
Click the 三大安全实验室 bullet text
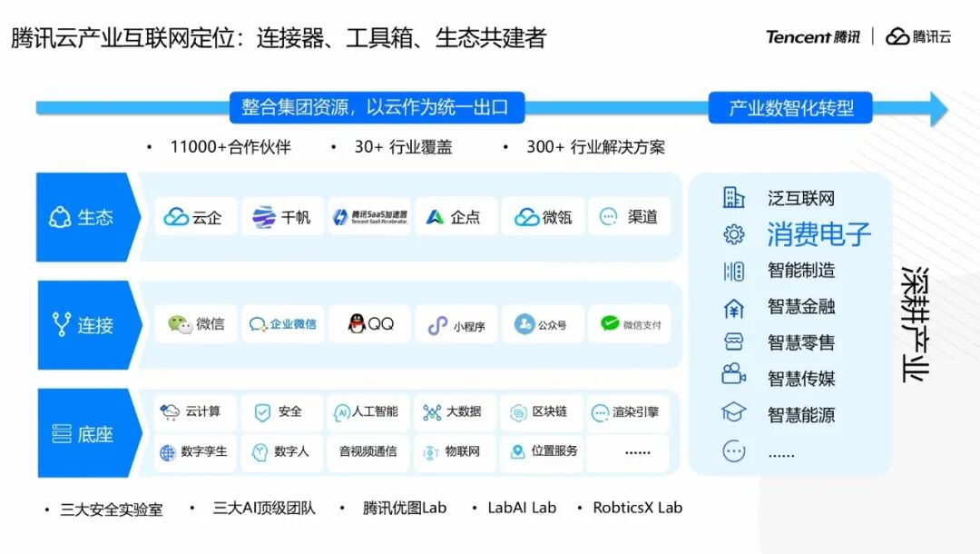click(112, 509)
